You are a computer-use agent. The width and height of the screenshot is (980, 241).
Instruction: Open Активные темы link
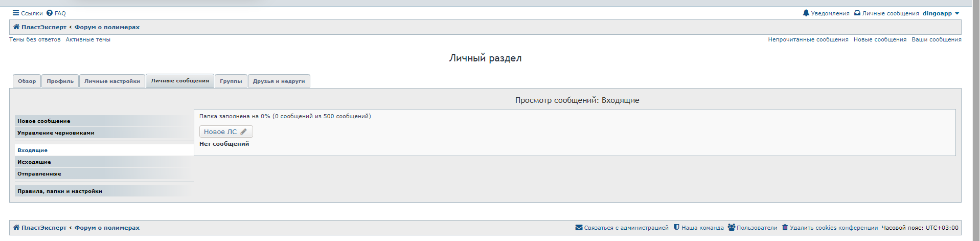coord(88,39)
